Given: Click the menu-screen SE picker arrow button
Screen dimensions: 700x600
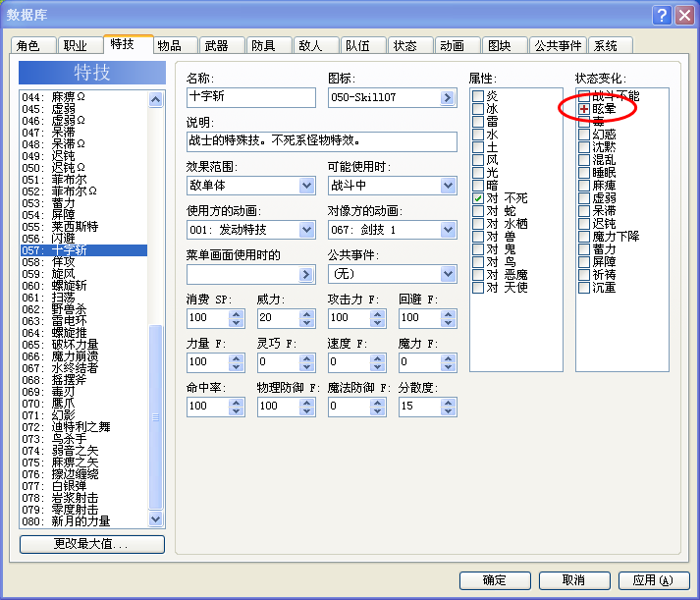Looking at the screenshot, I should (x=305, y=274).
